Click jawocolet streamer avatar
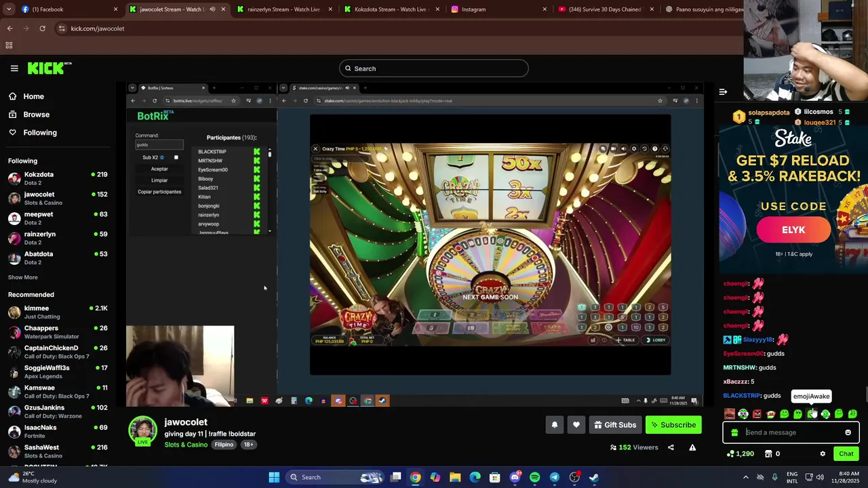This screenshot has width=868, height=488. click(x=142, y=431)
